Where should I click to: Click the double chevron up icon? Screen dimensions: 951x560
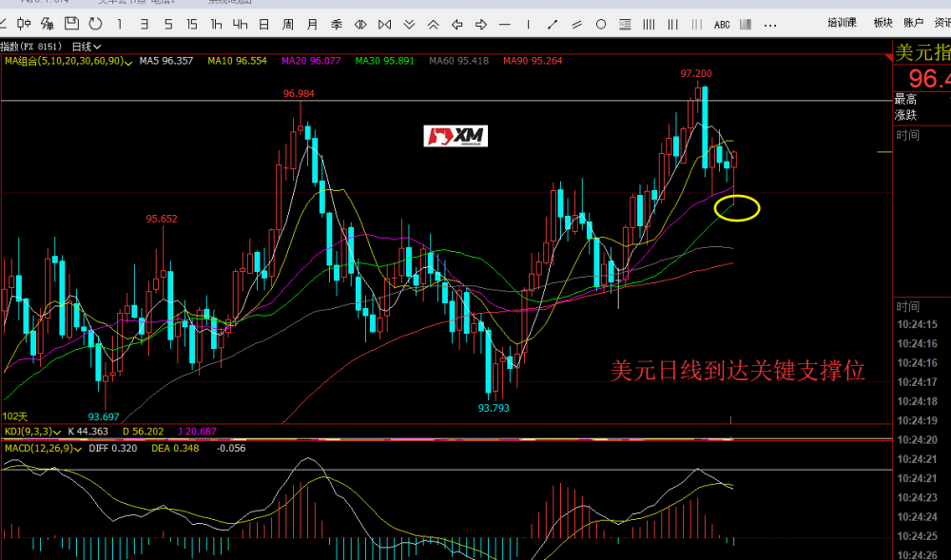pyautogui.click(x=433, y=24)
